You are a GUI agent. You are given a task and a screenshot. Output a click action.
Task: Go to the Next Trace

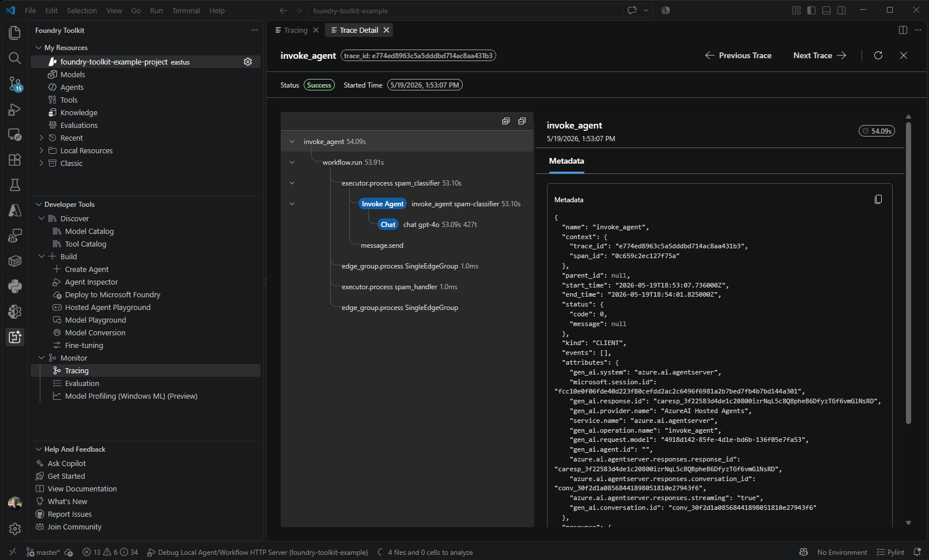[820, 55]
